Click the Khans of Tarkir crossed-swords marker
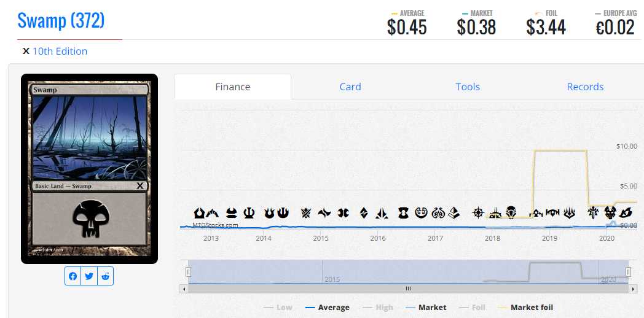 [305, 213]
